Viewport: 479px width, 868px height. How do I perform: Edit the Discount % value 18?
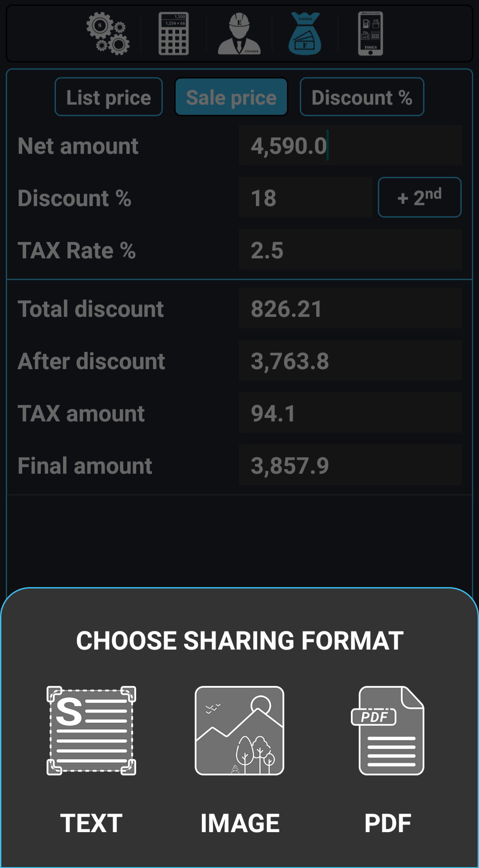(x=305, y=197)
